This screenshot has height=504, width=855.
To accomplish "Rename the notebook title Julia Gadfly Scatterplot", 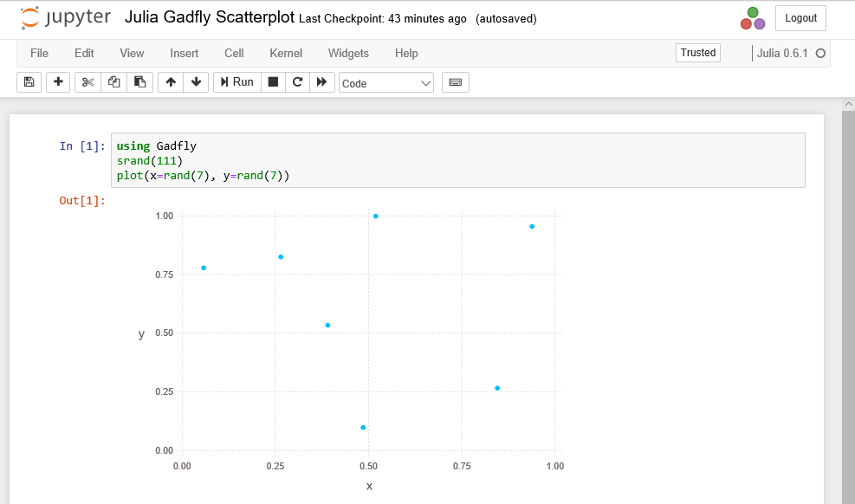I will tap(210, 17).
